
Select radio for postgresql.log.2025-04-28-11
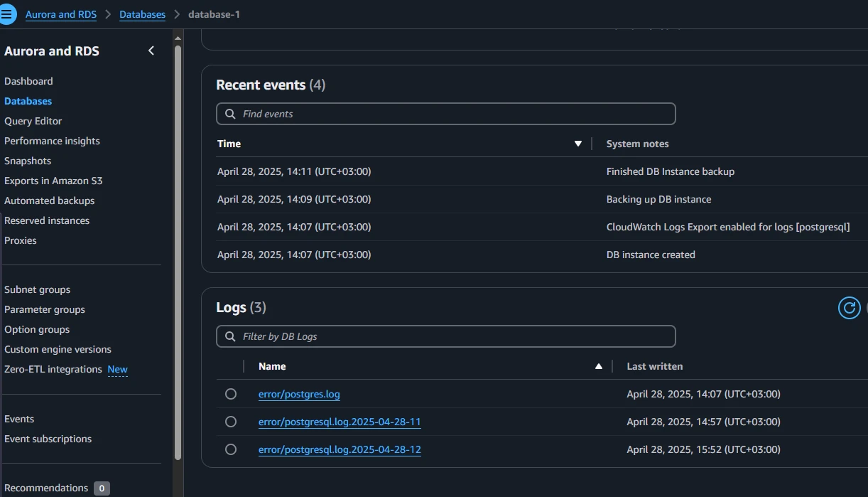(x=231, y=422)
